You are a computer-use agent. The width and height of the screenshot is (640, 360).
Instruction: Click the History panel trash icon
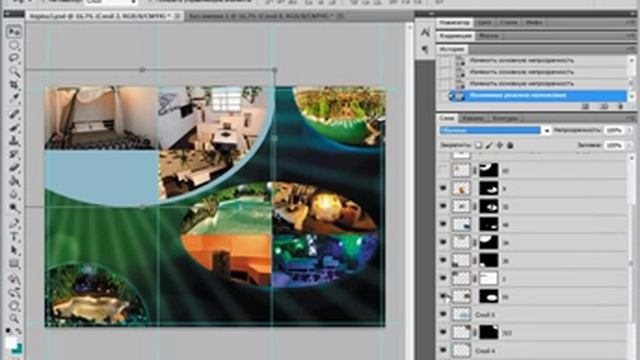coord(620,106)
